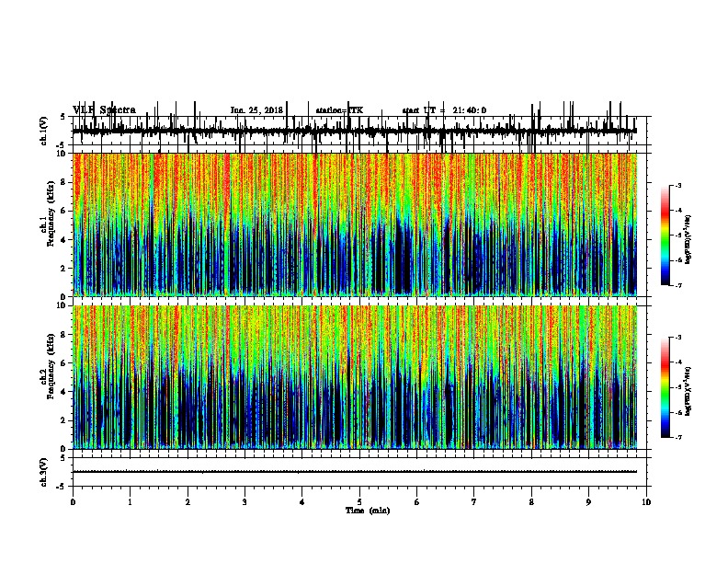Click the flat ch.3 voltage trace line
The image size is (728, 563).
[x=355, y=472]
